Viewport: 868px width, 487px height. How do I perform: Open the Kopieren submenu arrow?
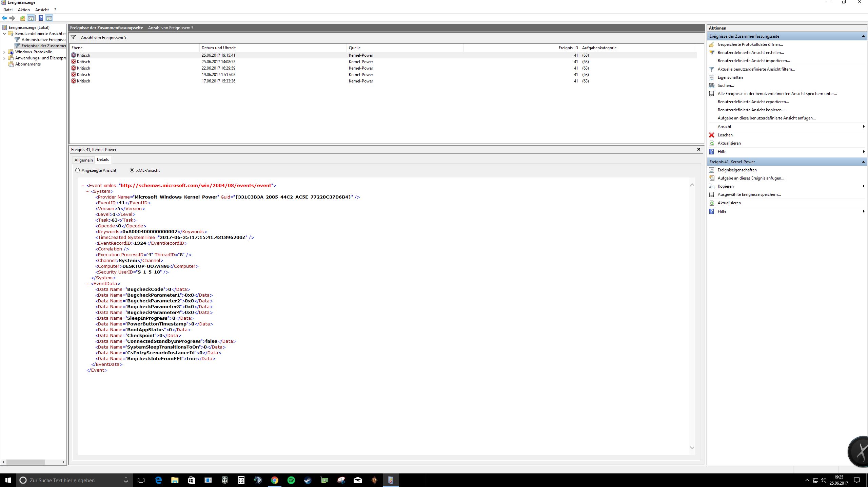pos(863,186)
